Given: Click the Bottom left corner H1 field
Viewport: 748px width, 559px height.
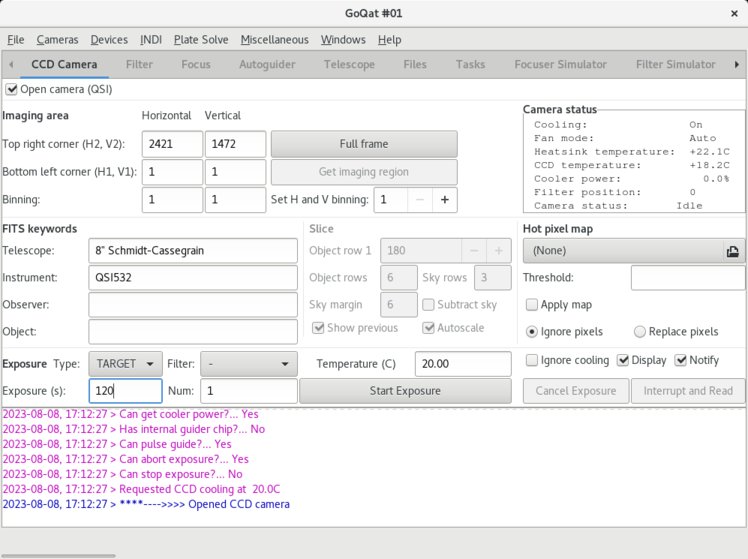Looking at the screenshot, I should coord(172,172).
